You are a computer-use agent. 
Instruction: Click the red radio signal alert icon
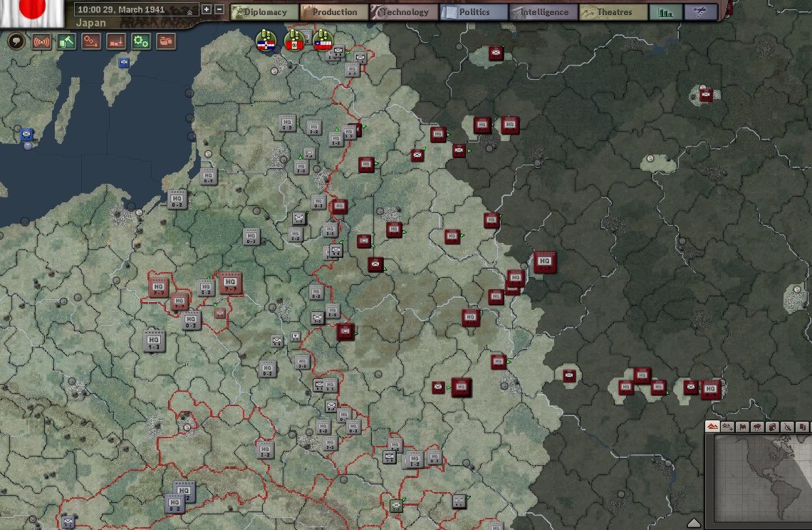(x=42, y=42)
